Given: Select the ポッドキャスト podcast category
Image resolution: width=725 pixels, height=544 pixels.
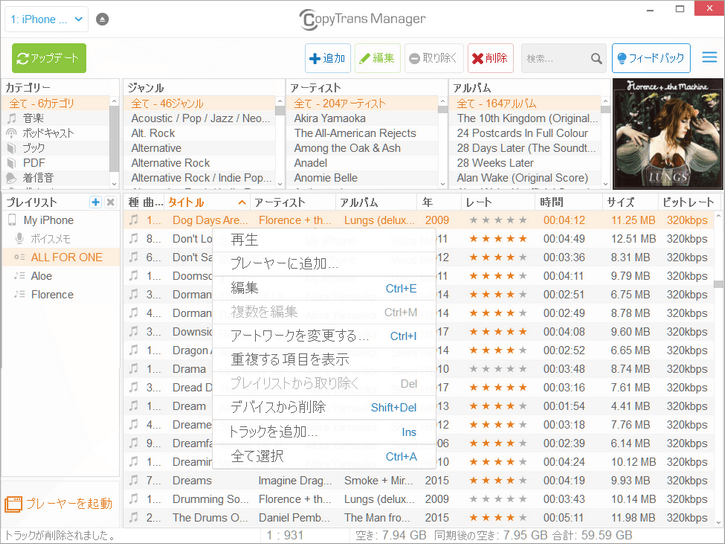Looking at the screenshot, I should point(55,133).
